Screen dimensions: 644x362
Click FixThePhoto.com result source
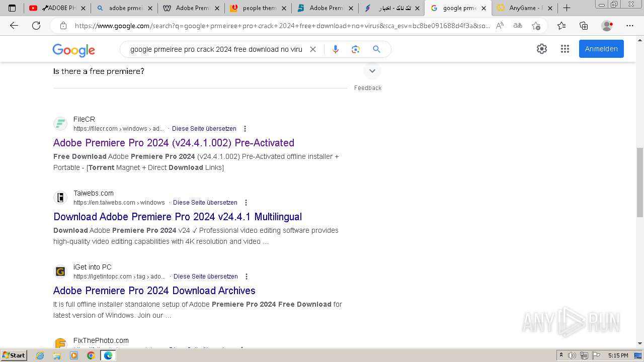101,340
